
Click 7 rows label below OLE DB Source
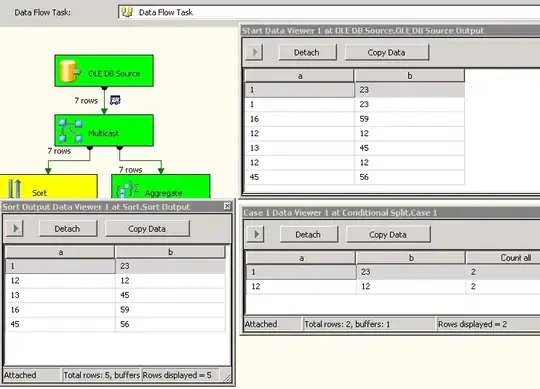tap(86, 101)
